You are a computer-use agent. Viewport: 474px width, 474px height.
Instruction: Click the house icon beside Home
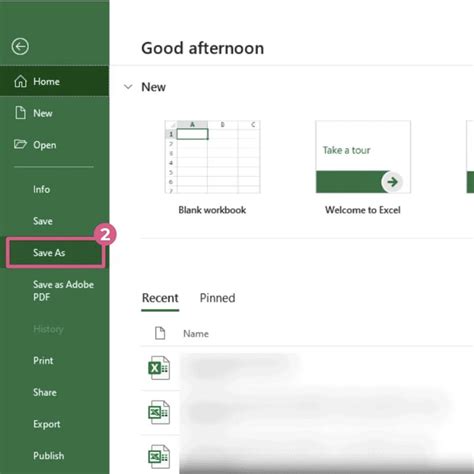pyautogui.click(x=20, y=81)
